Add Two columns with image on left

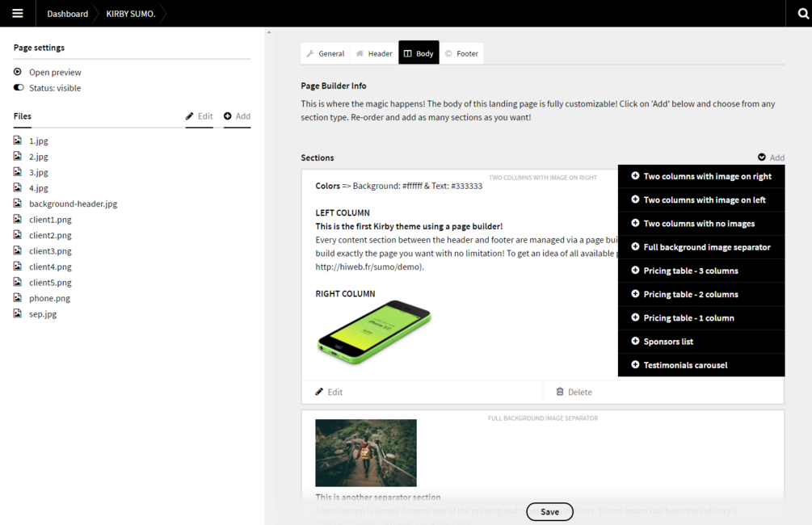[701, 199]
